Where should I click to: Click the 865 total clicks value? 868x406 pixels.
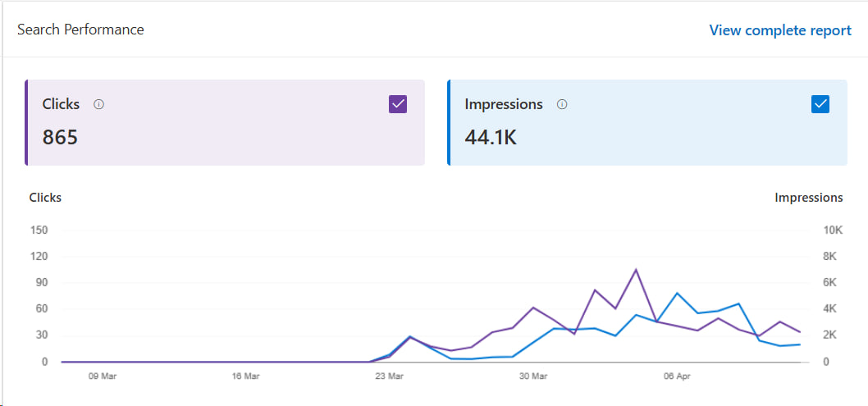click(60, 137)
